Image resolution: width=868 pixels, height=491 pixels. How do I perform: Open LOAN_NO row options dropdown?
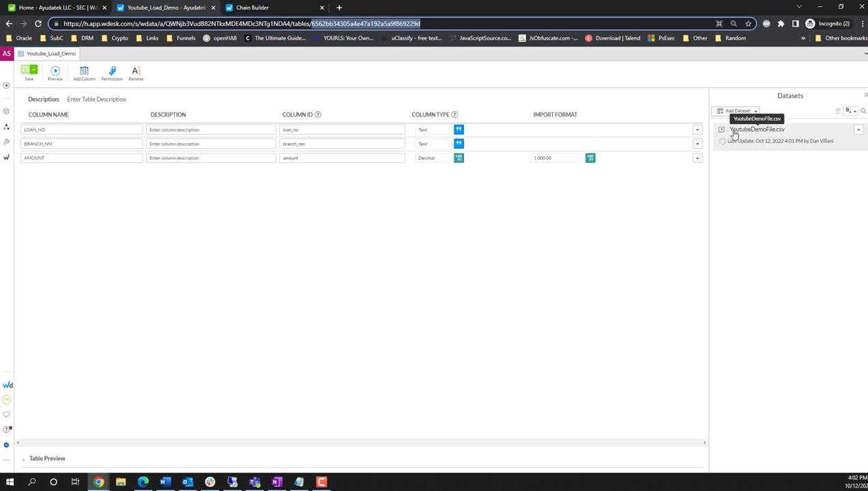coord(697,130)
